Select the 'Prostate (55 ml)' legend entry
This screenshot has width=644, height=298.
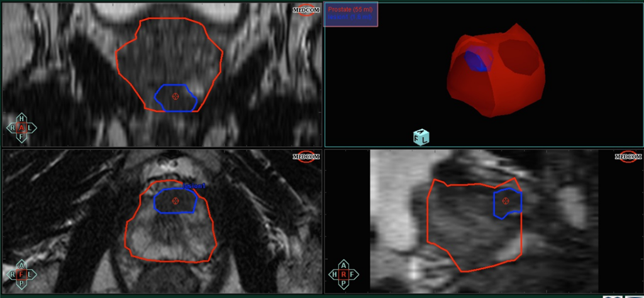tap(350, 10)
